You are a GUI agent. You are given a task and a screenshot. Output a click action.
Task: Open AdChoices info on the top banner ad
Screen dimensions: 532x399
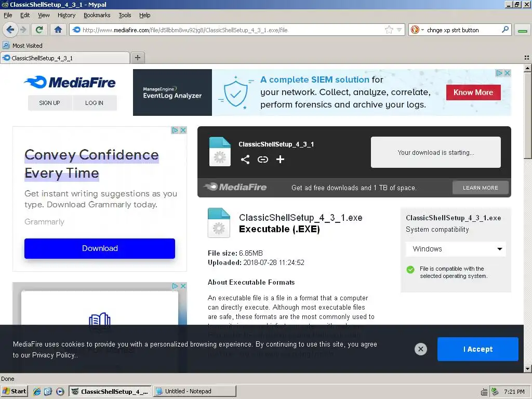pyautogui.click(x=499, y=73)
